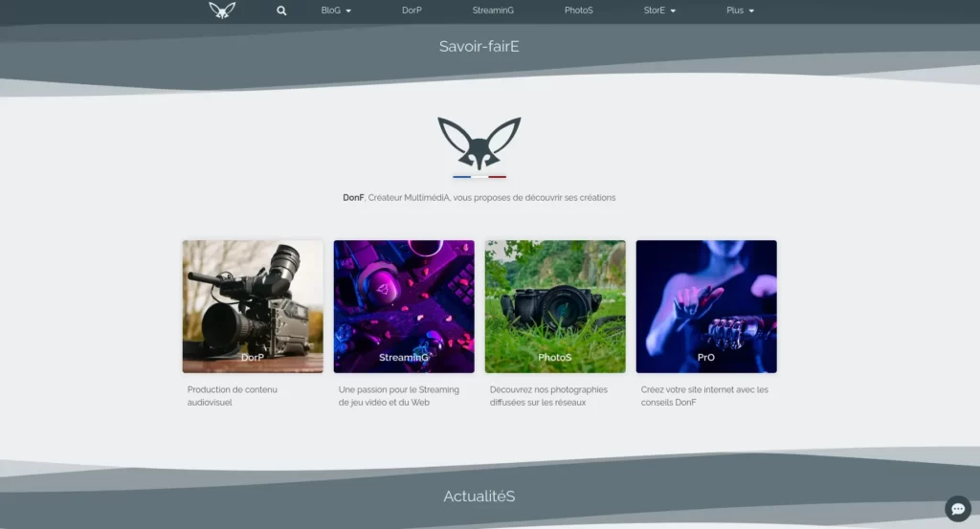The width and height of the screenshot is (980, 529).
Task: Click 'Production de contenu audiovisuel' text
Action: [233, 396]
